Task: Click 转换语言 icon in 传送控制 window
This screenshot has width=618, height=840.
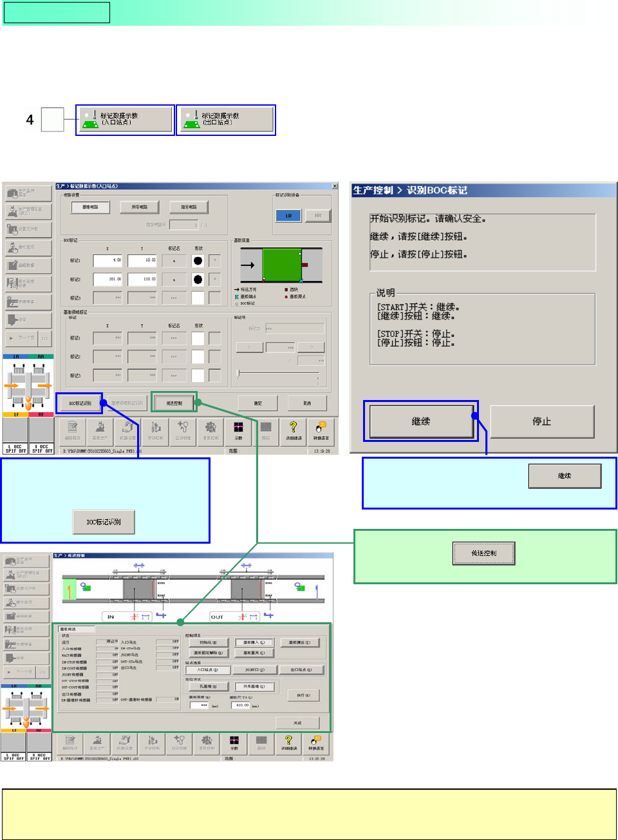Action: click(316, 743)
